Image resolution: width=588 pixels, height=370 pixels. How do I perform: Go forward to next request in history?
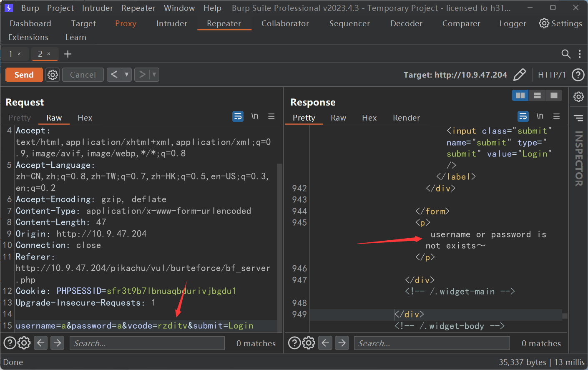142,75
